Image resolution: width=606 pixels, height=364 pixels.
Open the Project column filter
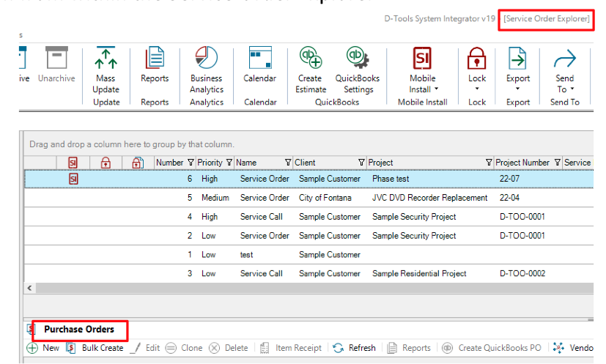489,163
